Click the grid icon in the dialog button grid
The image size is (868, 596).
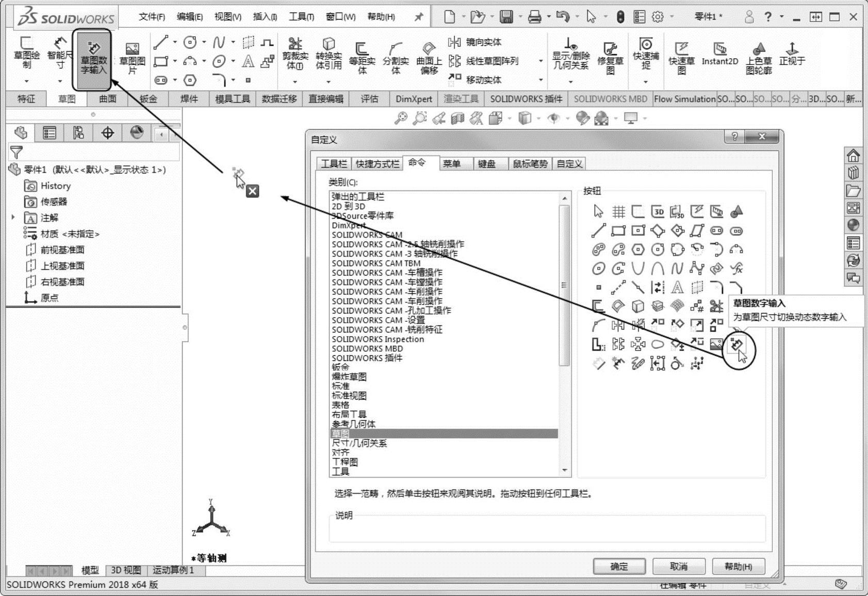coord(618,211)
